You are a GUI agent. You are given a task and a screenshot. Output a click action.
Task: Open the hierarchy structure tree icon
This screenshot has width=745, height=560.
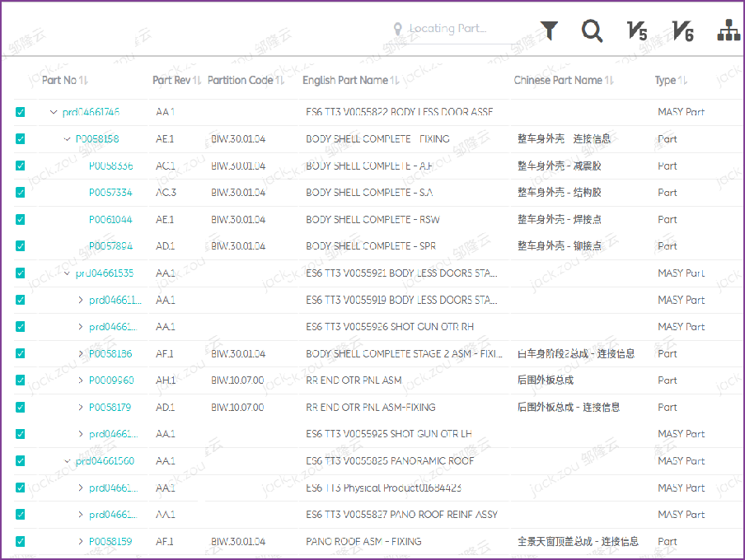click(729, 30)
